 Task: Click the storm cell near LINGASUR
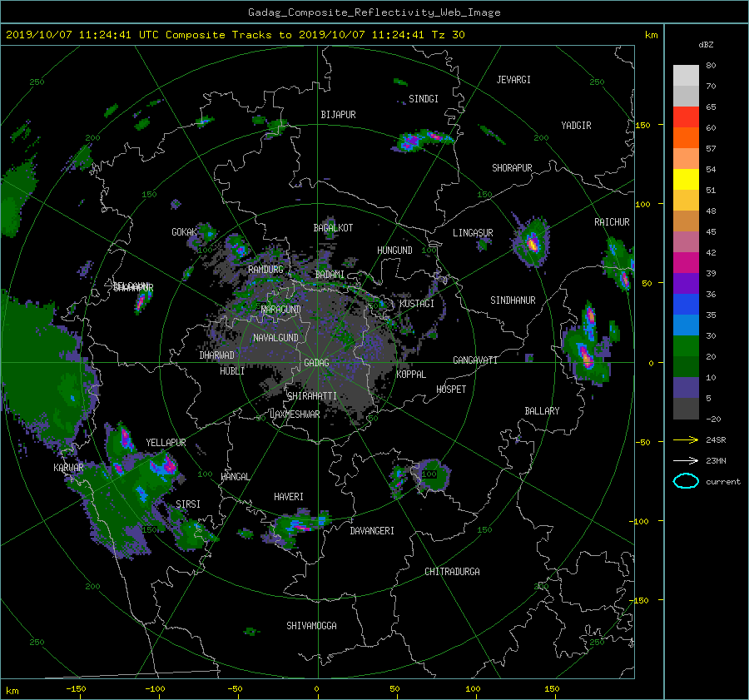(x=532, y=241)
